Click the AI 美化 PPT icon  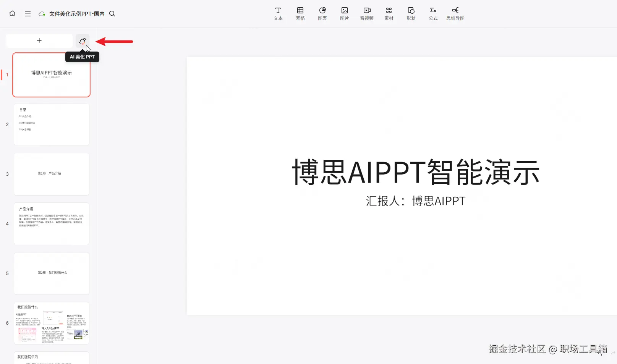[82, 41]
